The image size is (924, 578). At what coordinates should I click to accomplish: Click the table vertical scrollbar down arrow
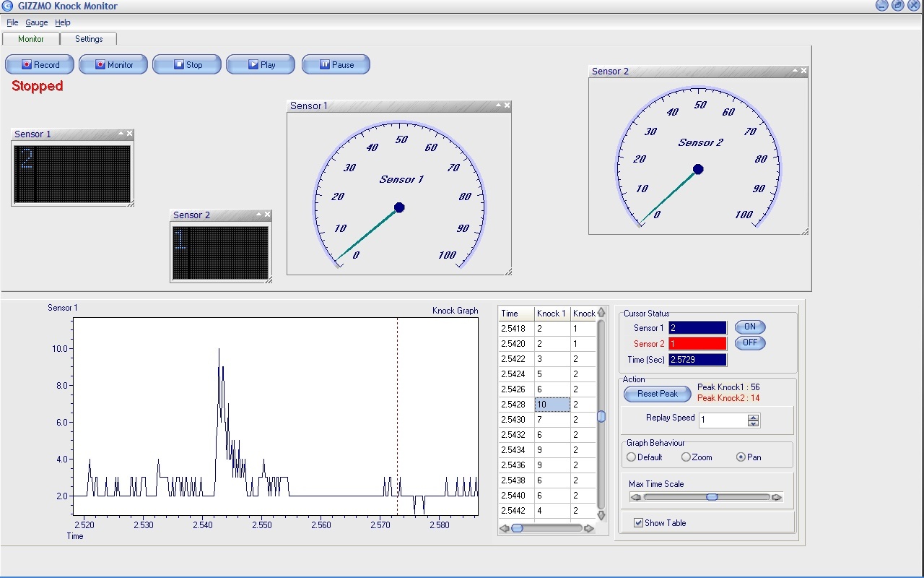[x=601, y=515]
